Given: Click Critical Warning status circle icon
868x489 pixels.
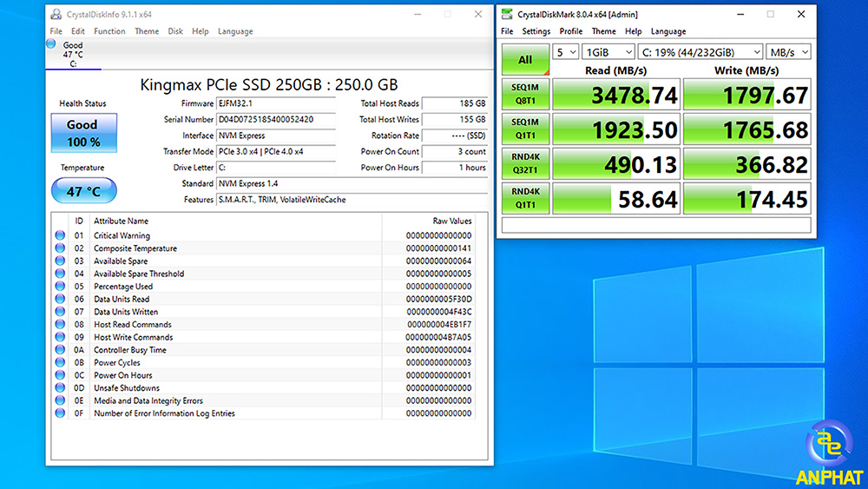Looking at the screenshot, I should coord(60,235).
